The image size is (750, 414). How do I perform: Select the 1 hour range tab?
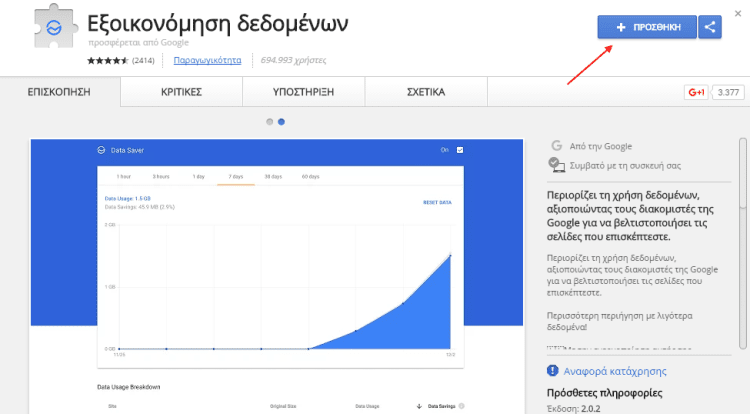coord(123,176)
